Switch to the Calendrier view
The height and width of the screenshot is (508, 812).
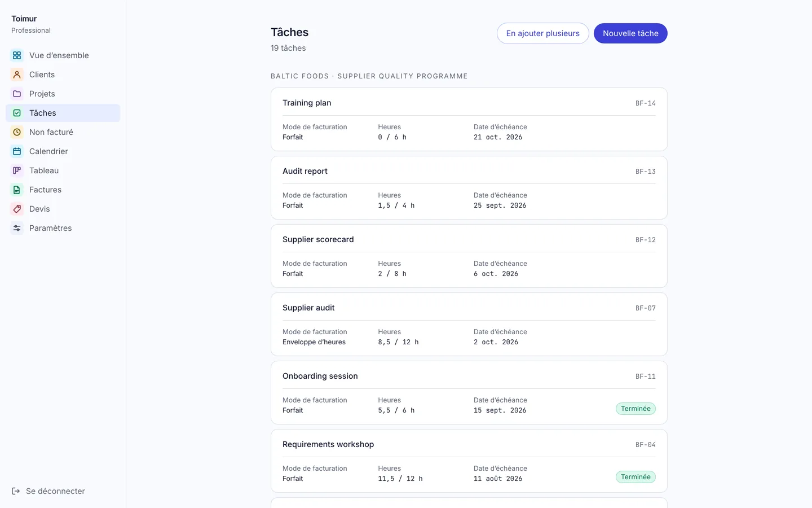coord(63,151)
